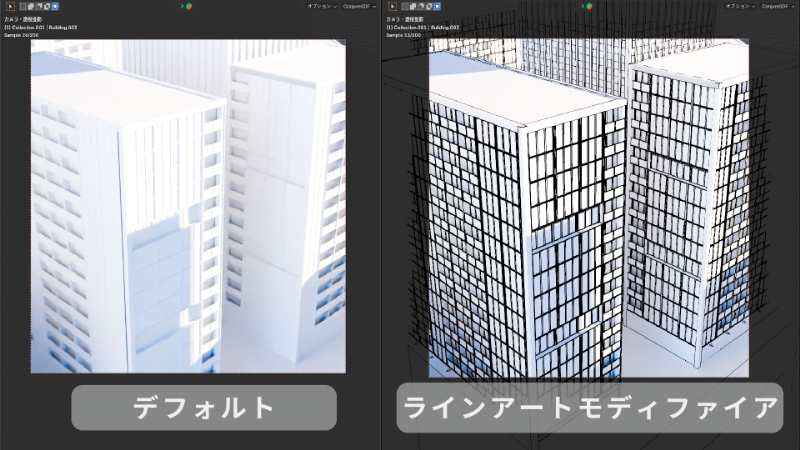Open オプション dropdown in left viewport

[x=322, y=6]
